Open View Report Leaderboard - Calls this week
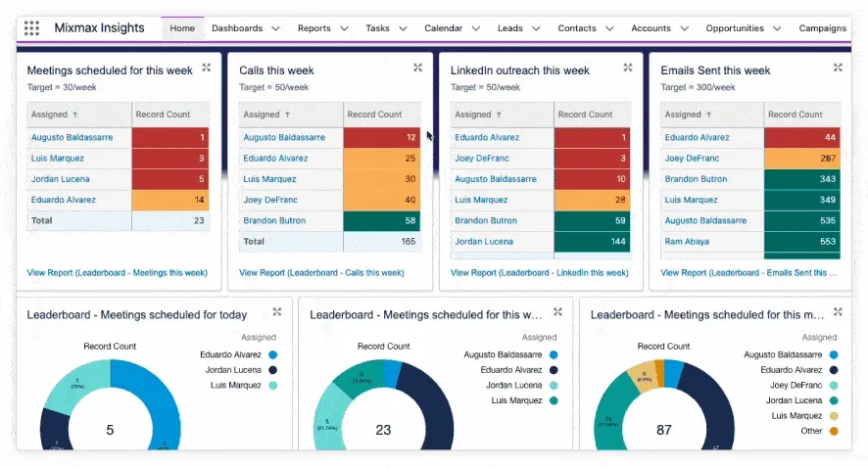This screenshot has width=868, height=467. 321,273
